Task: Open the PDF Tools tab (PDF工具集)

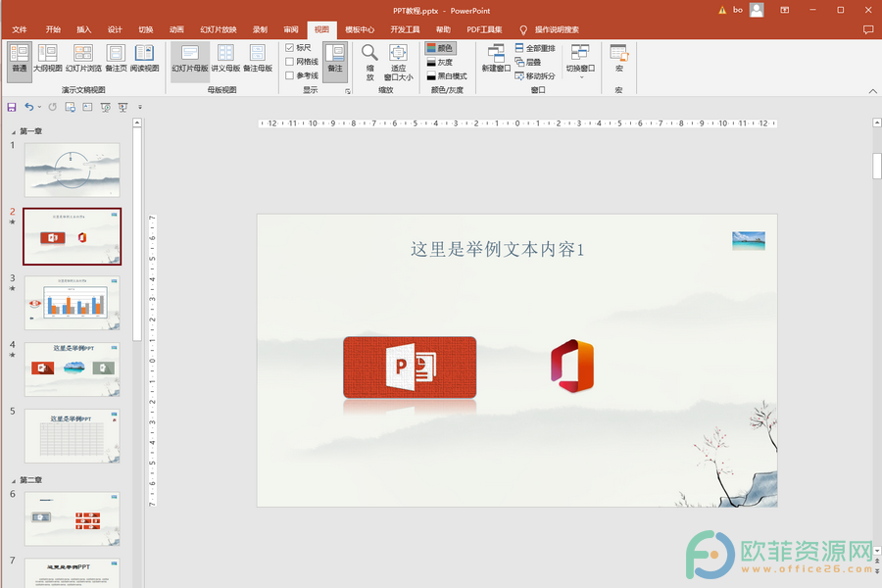Action: pyautogui.click(x=484, y=29)
